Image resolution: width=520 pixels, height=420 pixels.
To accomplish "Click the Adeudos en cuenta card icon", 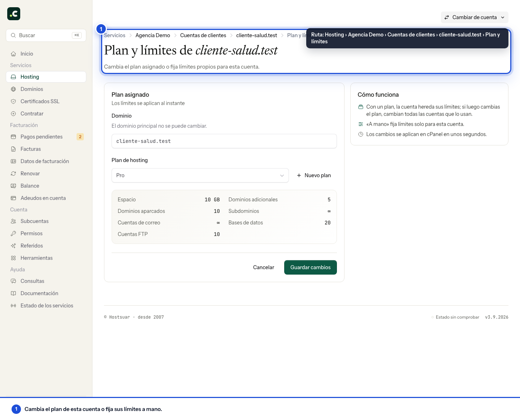I will [x=13, y=198].
